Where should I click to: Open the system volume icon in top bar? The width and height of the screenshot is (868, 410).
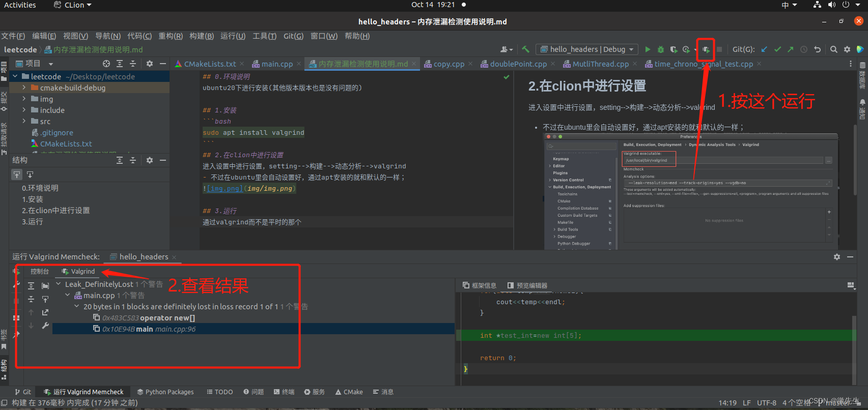[832, 5]
